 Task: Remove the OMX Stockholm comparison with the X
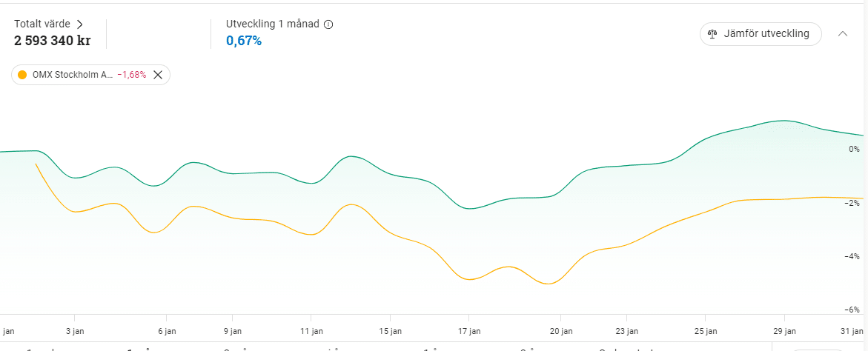click(157, 75)
